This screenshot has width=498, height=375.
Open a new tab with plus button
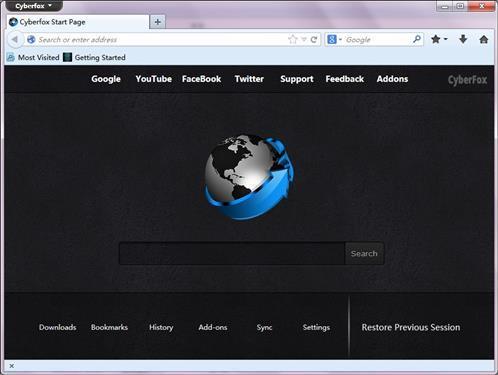pyautogui.click(x=157, y=22)
